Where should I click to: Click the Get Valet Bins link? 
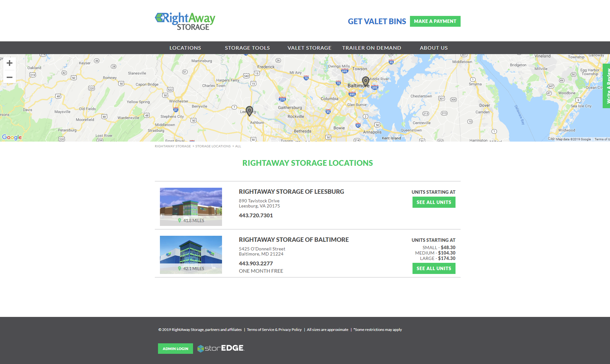tap(377, 21)
